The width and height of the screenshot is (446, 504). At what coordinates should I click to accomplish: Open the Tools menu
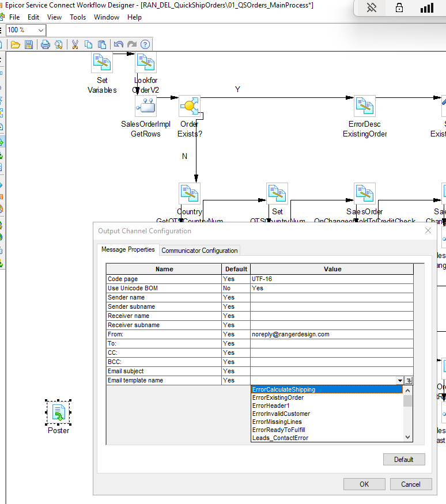coord(78,17)
